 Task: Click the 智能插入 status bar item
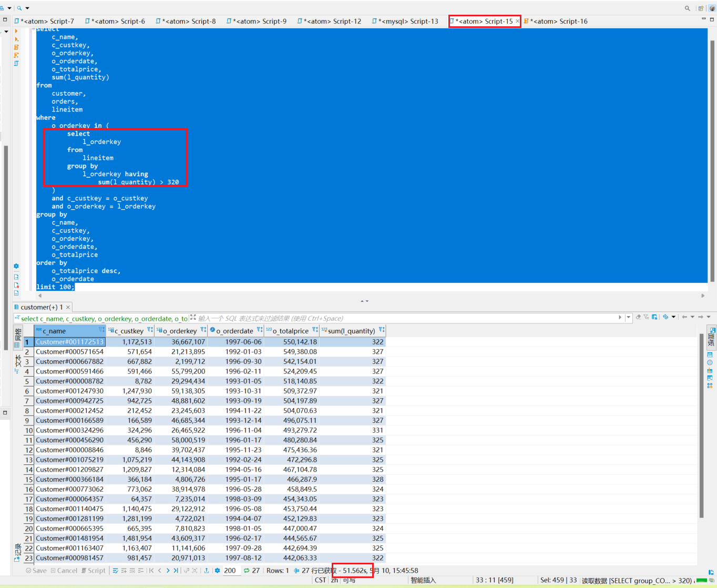coord(424,580)
